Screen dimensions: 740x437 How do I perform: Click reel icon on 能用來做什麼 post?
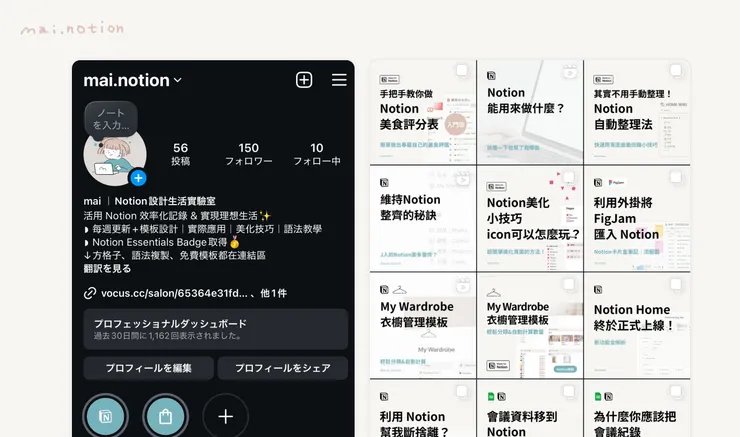click(570, 72)
